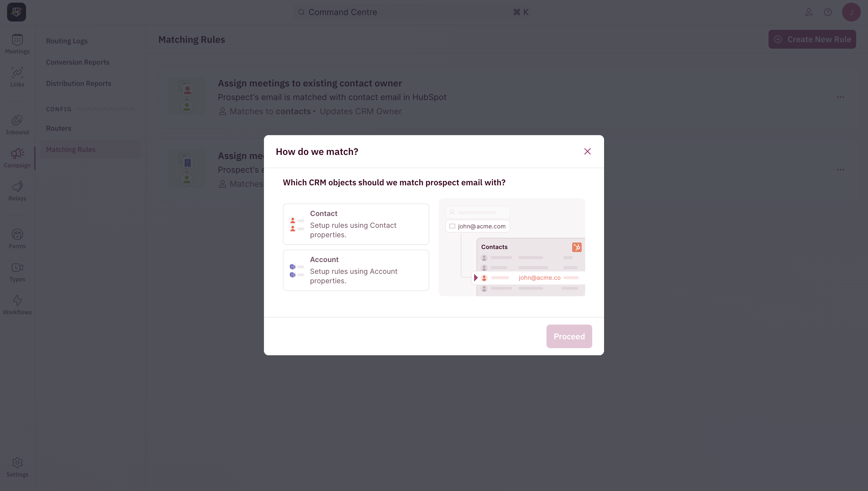This screenshot has height=491, width=868.
Task: Open the Links sidebar icon
Action: (x=17, y=73)
